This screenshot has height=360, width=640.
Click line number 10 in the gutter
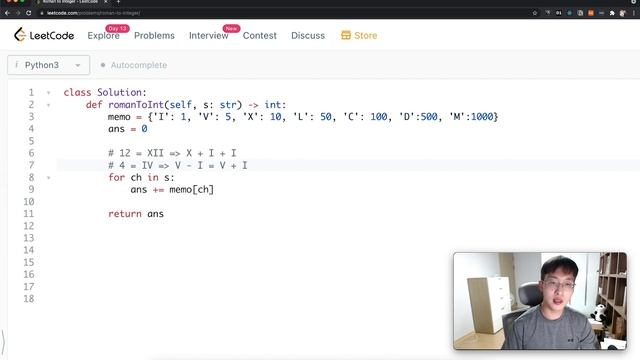point(29,202)
